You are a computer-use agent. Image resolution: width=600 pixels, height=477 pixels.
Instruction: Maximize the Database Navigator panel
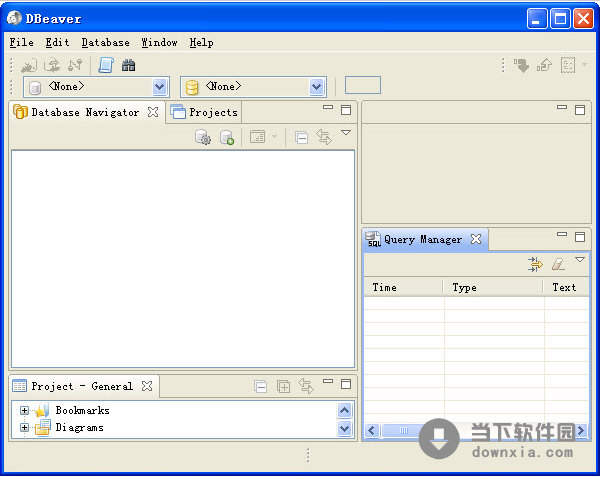click(x=346, y=110)
